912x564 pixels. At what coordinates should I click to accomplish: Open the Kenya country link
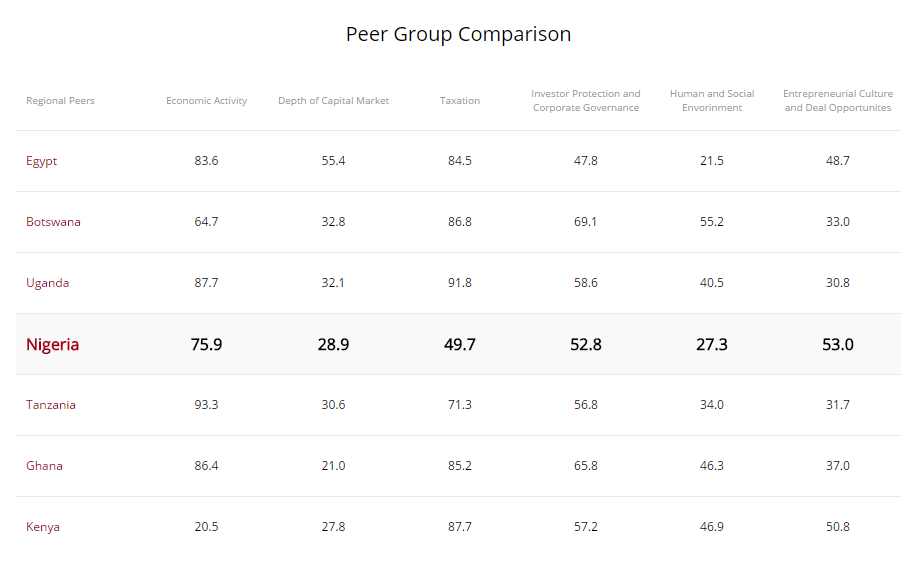tap(43, 527)
